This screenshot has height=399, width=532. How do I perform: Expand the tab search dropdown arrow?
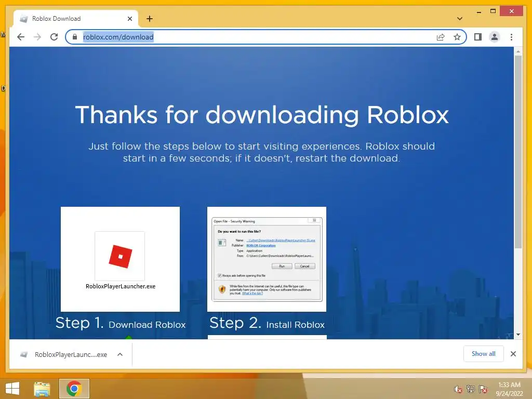click(x=460, y=19)
